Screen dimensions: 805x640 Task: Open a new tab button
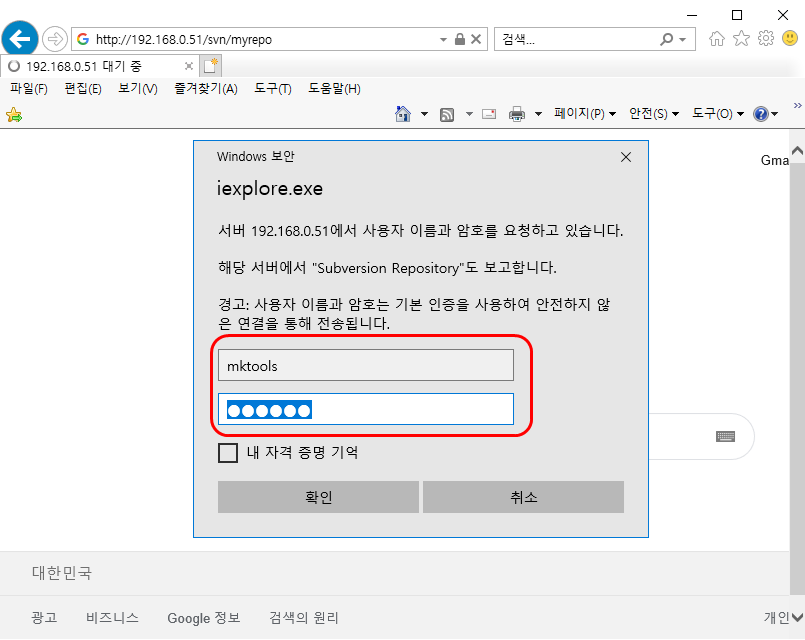(210, 66)
